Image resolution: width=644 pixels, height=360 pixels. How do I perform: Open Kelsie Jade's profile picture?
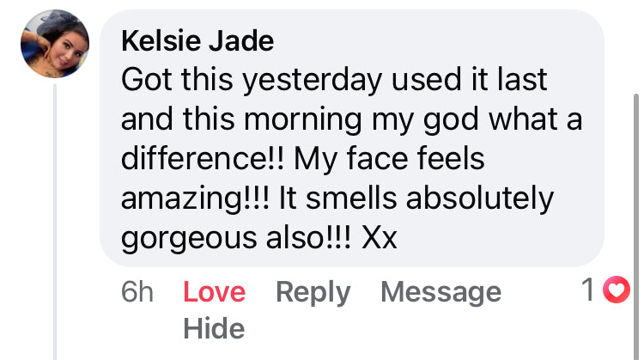click(x=56, y=44)
